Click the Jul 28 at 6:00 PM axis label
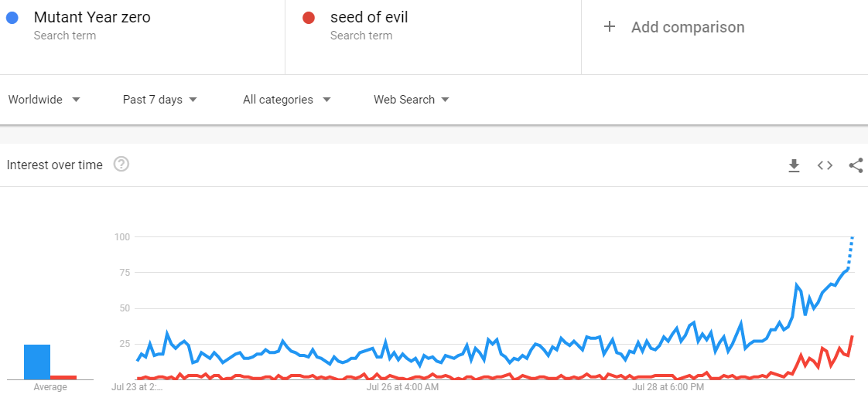Screen dimensions: 868x408 coord(668,387)
